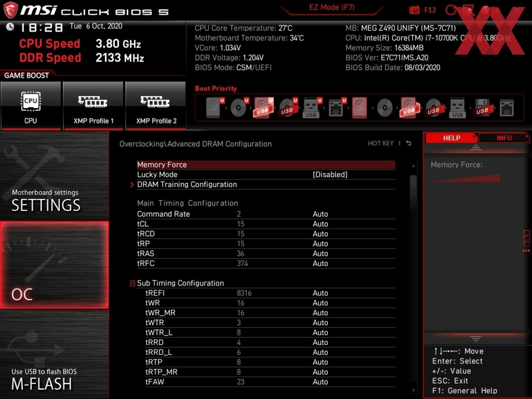Image resolution: width=532 pixels, height=399 pixels.
Task: Select the legacy network boot device icon
Action: coord(507,108)
